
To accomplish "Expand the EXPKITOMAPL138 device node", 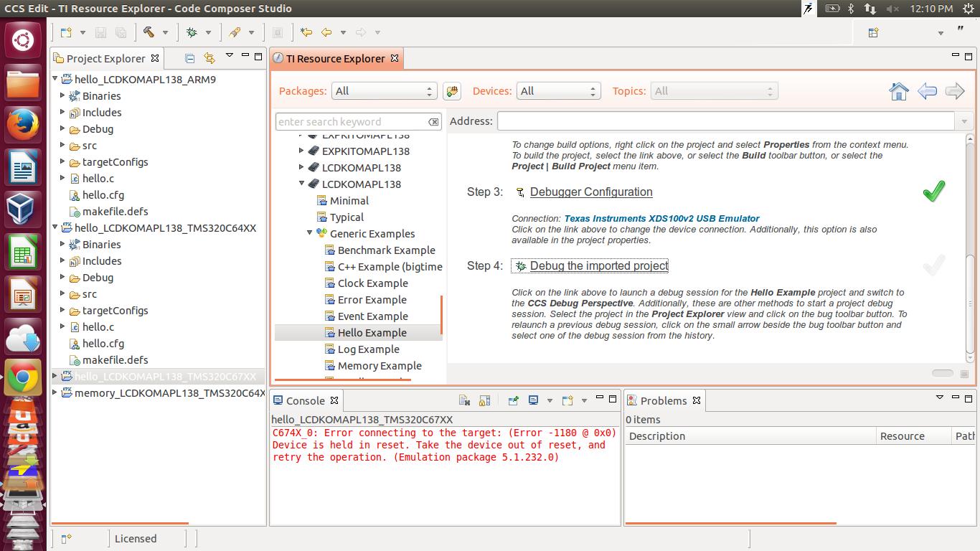I will pos(301,151).
